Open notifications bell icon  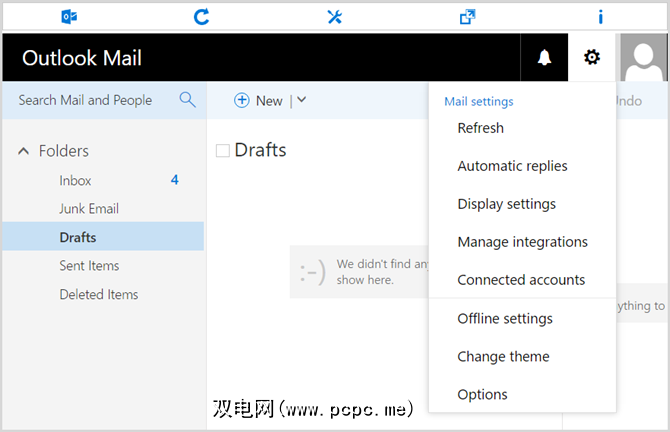click(x=544, y=58)
